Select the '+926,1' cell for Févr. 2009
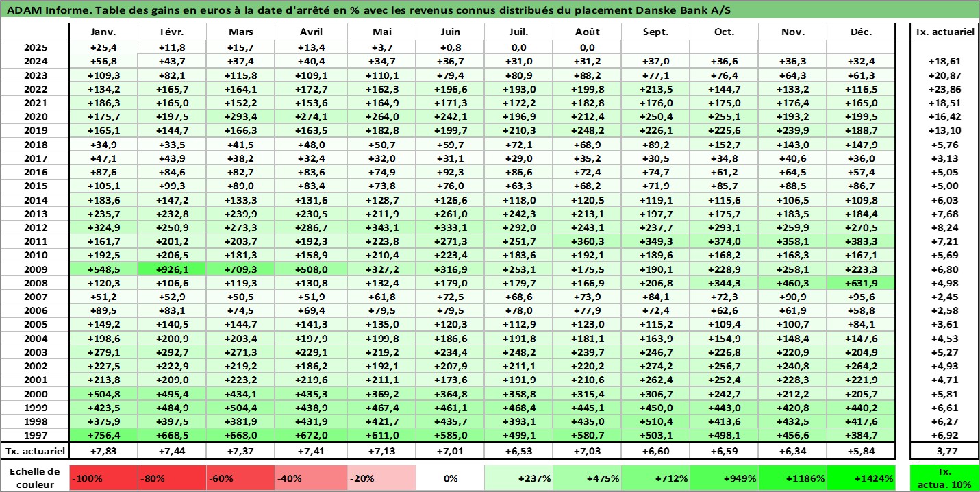Viewport: 980px width, 492px height. [173, 269]
